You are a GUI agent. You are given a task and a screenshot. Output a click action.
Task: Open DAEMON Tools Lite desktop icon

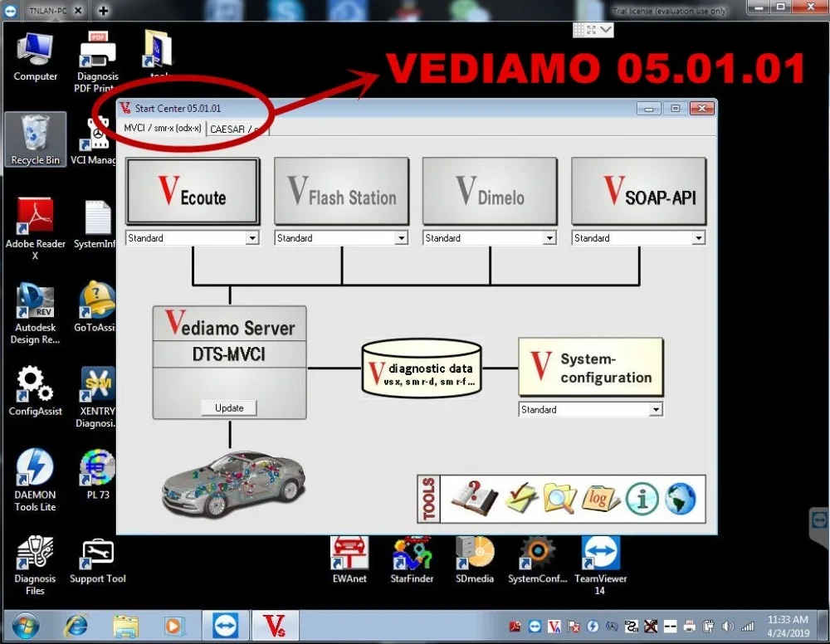coord(36,480)
